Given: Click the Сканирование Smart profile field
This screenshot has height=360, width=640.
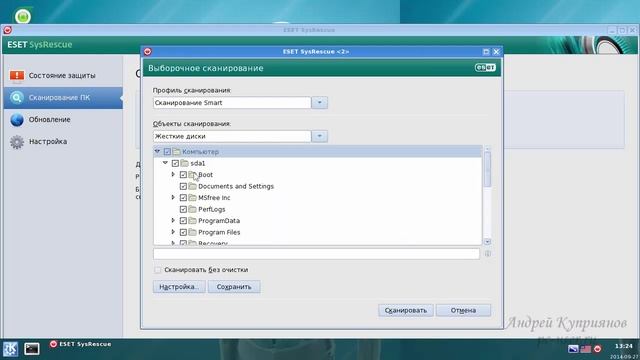Looking at the screenshot, I should [x=232, y=102].
